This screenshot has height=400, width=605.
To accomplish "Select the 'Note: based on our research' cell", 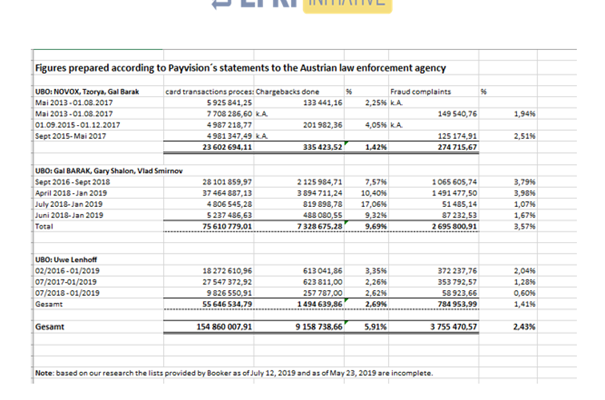I will click(x=234, y=373).
